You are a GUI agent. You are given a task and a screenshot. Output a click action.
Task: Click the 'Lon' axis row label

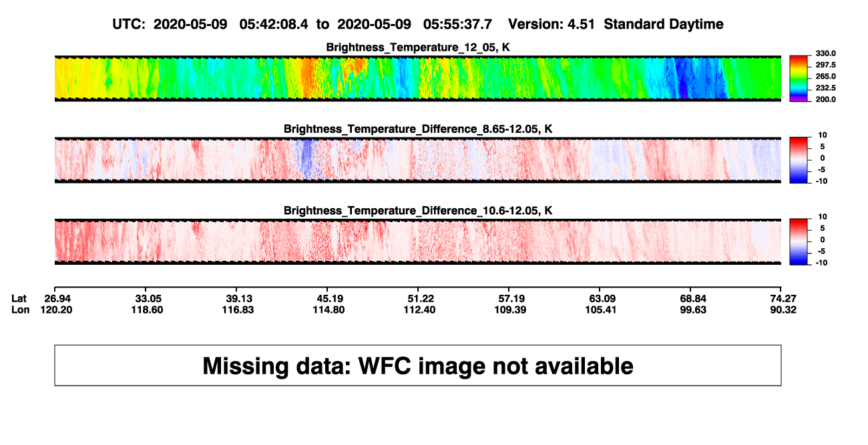coord(21,310)
